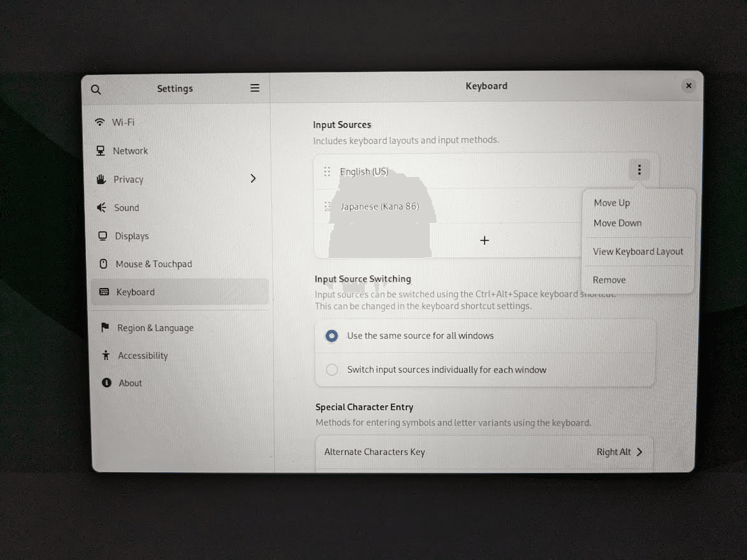The height and width of the screenshot is (560, 747).
Task: Open Accessibility settings panel
Action: tap(180, 355)
